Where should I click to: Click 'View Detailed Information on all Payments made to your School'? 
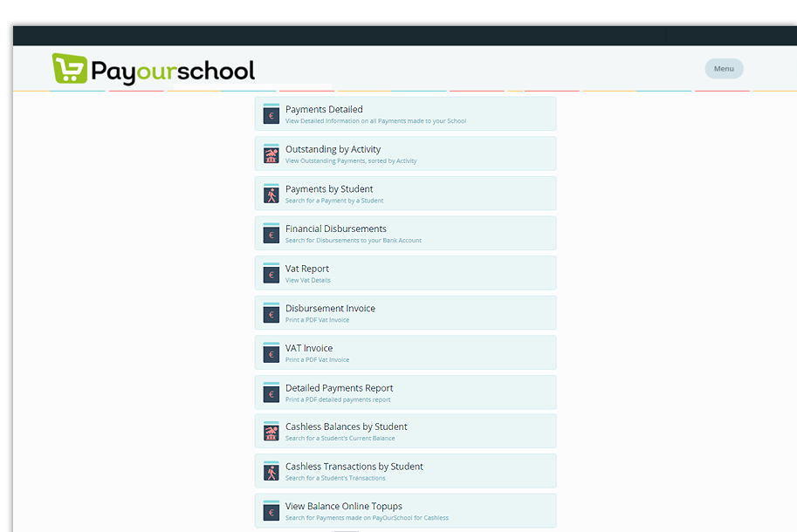[375, 121]
